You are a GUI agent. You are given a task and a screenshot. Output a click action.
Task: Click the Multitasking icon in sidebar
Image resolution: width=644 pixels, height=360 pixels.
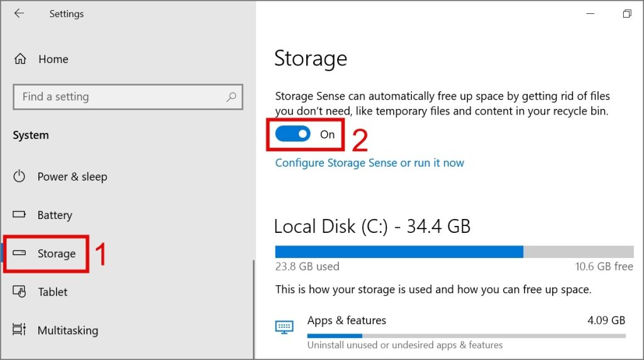click(19, 330)
